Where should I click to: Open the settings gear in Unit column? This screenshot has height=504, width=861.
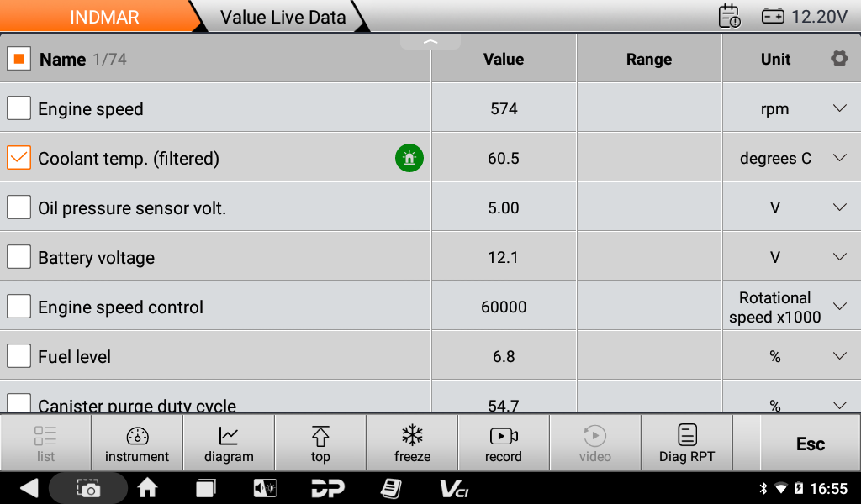click(839, 58)
